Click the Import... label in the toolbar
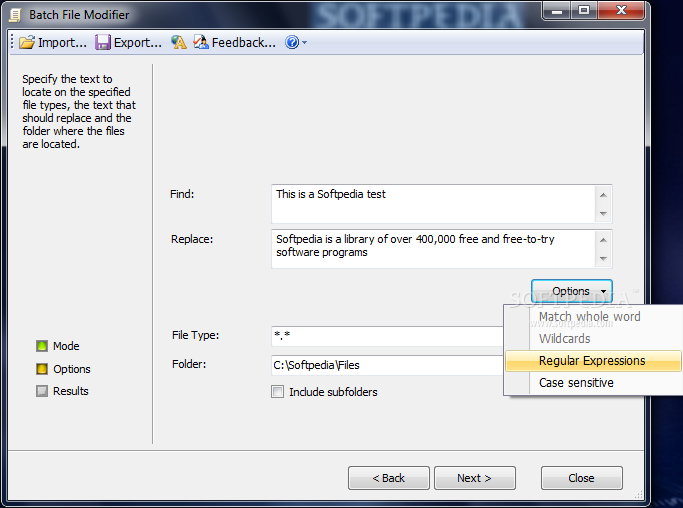The height and width of the screenshot is (508, 683). [62, 43]
